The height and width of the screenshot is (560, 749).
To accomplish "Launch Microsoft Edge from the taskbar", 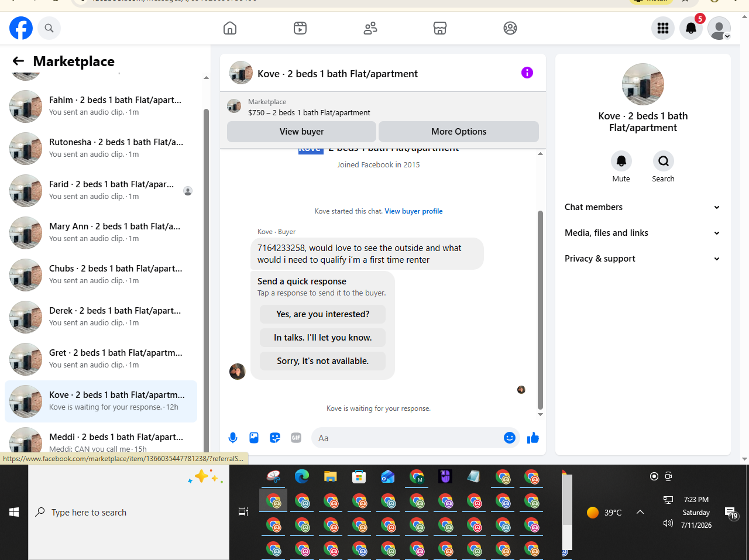I will [x=302, y=477].
